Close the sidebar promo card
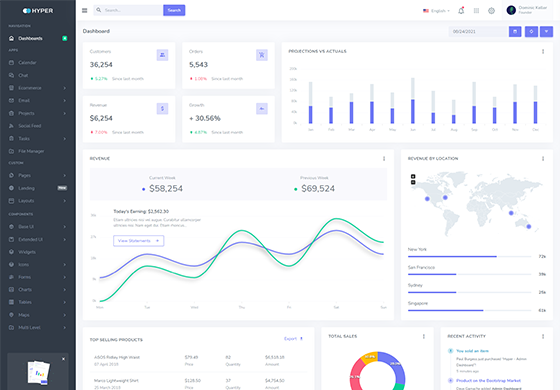This screenshot has width=560, height=390. [x=64, y=359]
